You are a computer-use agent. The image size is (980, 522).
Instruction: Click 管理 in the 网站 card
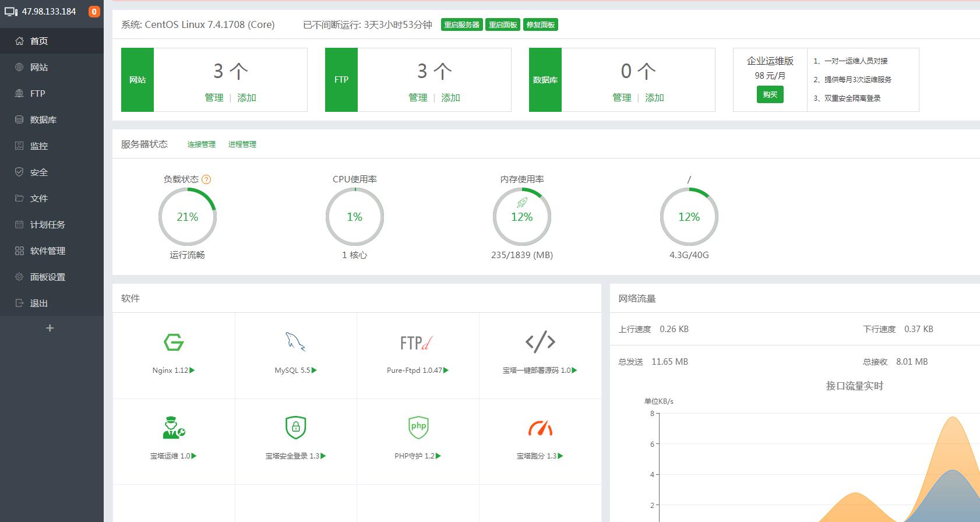tap(214, 98)
